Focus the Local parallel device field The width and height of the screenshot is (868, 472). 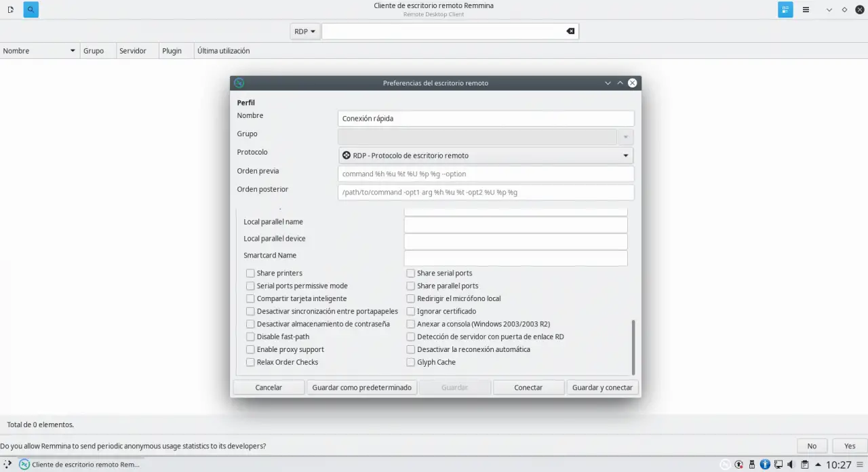tap(515, 241)
